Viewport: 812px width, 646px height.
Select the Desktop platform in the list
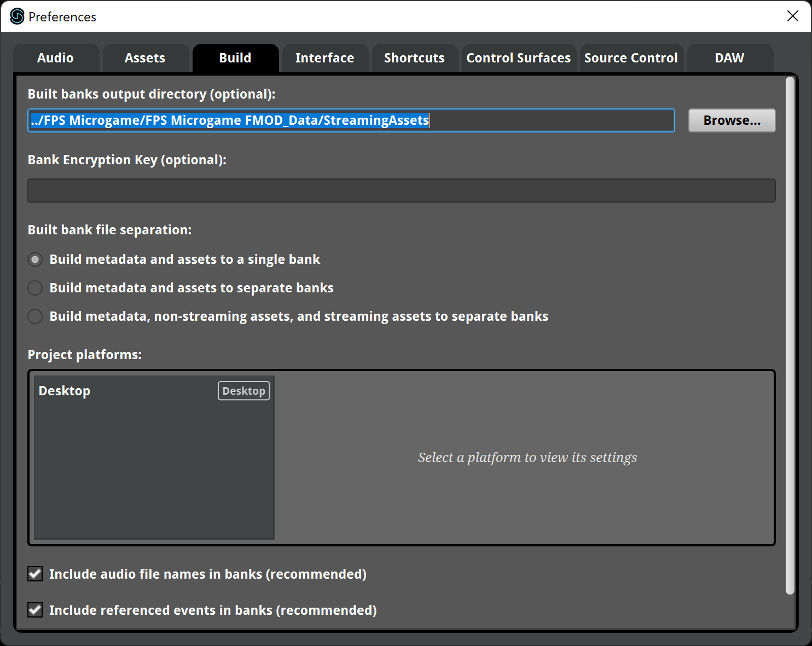tap(154, 391)
